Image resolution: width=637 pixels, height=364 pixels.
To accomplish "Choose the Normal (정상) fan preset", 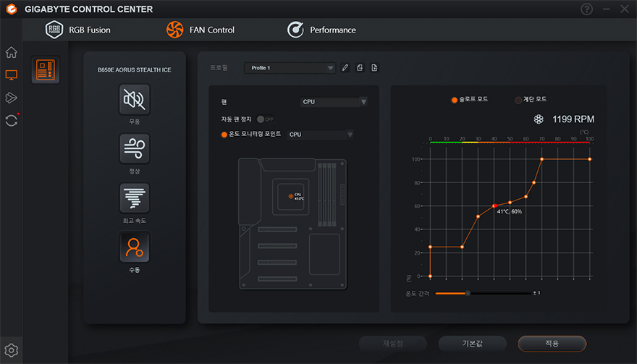I will [x=135, y=148].
